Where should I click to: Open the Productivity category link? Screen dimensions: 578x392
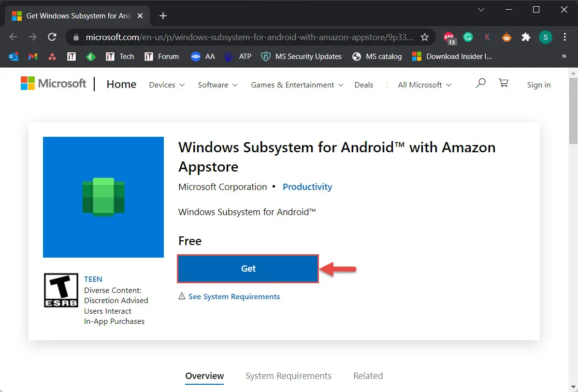click(307, 187)
